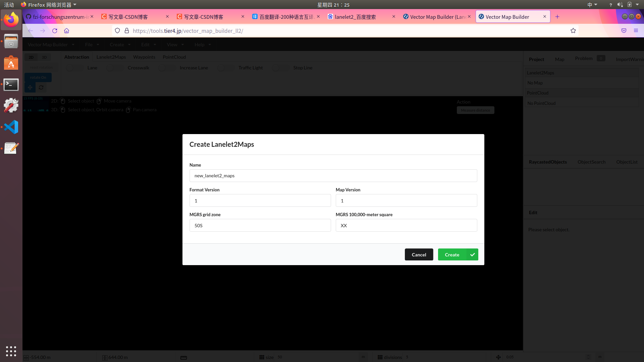The width and height of the screenshot is (644, 362).
Task: Select the 3D view mode
Action: click(x=44, y=57)
